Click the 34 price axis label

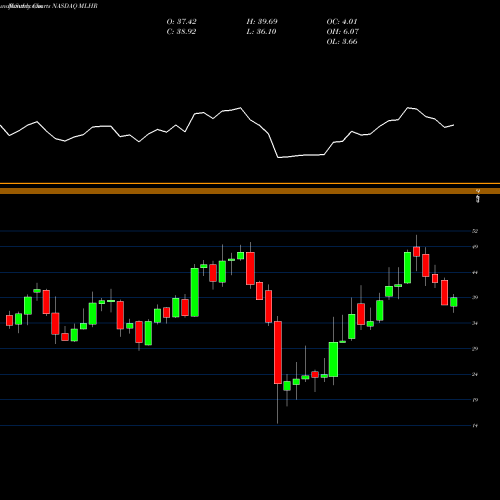tap(475, 323)
